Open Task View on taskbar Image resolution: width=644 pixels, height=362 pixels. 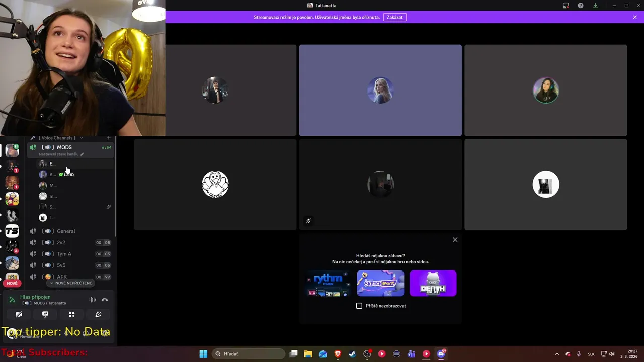click(294, 354)
